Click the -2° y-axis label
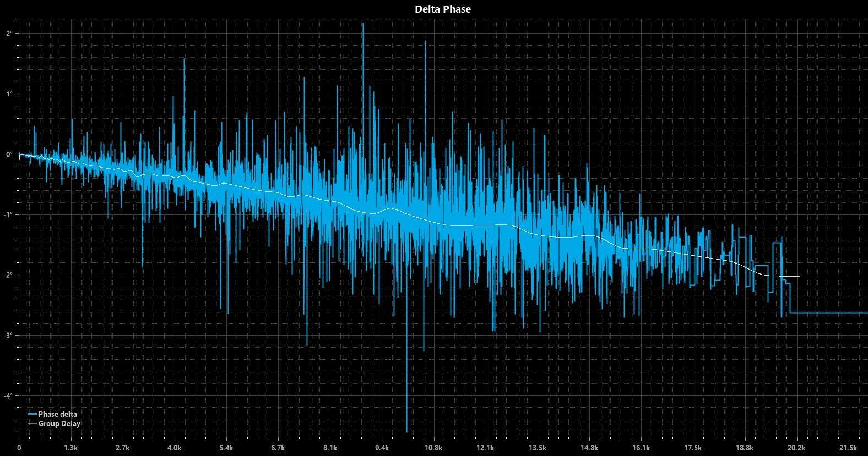This screenshot has width=868, height=457. [x=8, y=275]
